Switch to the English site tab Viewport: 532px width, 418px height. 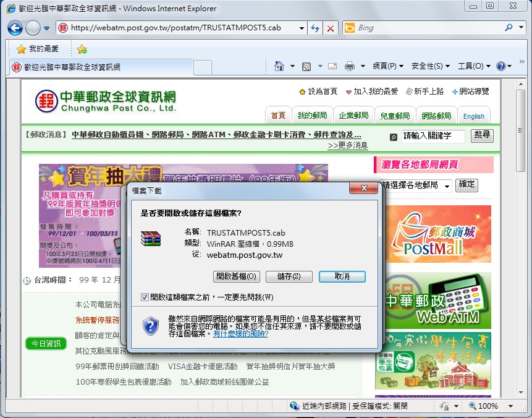tap(474, 116)
